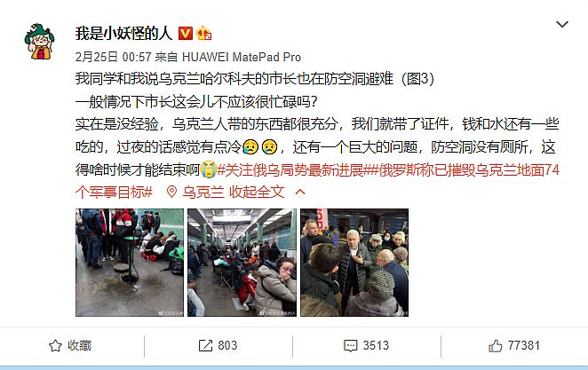Open the 乌克兰 location tag

203,193
